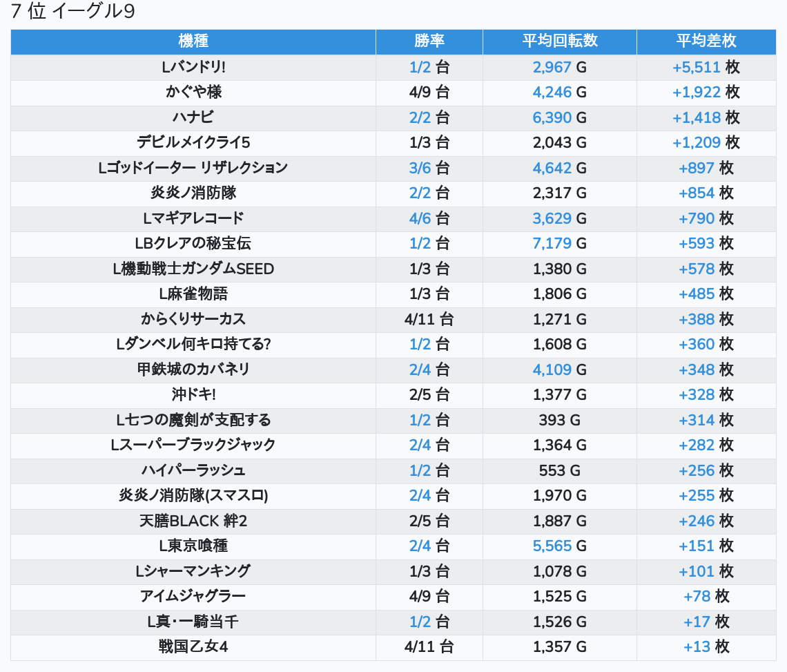Click 4,246 G for かぐや様
787x672 pixels.
tap(560, 93)
